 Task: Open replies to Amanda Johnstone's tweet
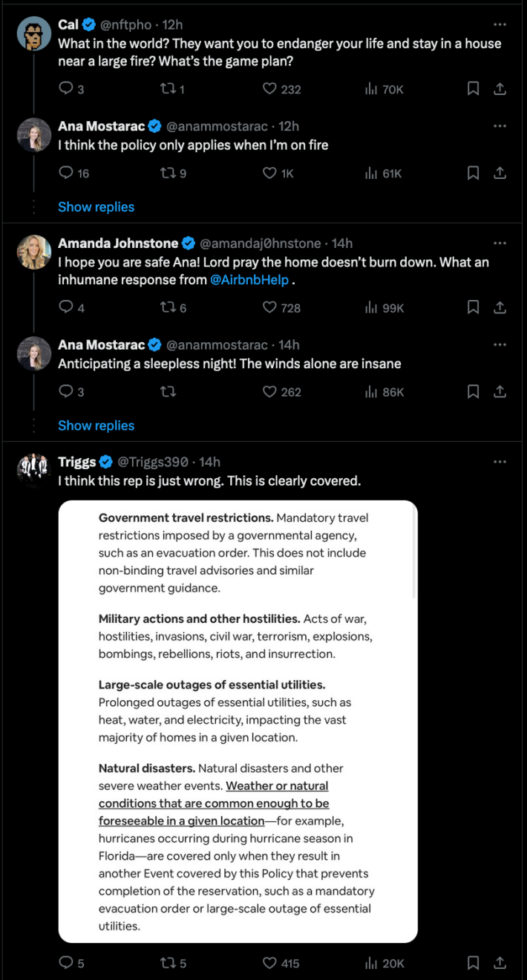[66, 307]
